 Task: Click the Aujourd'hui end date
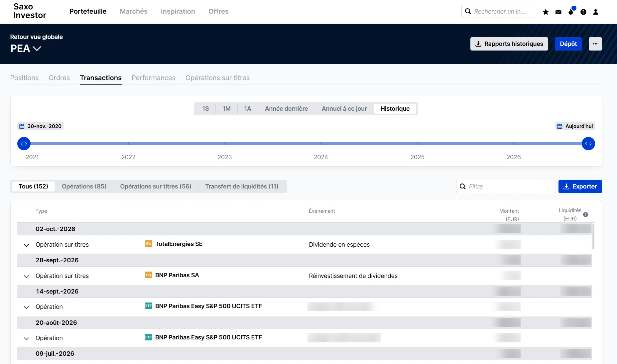point(575,126)
